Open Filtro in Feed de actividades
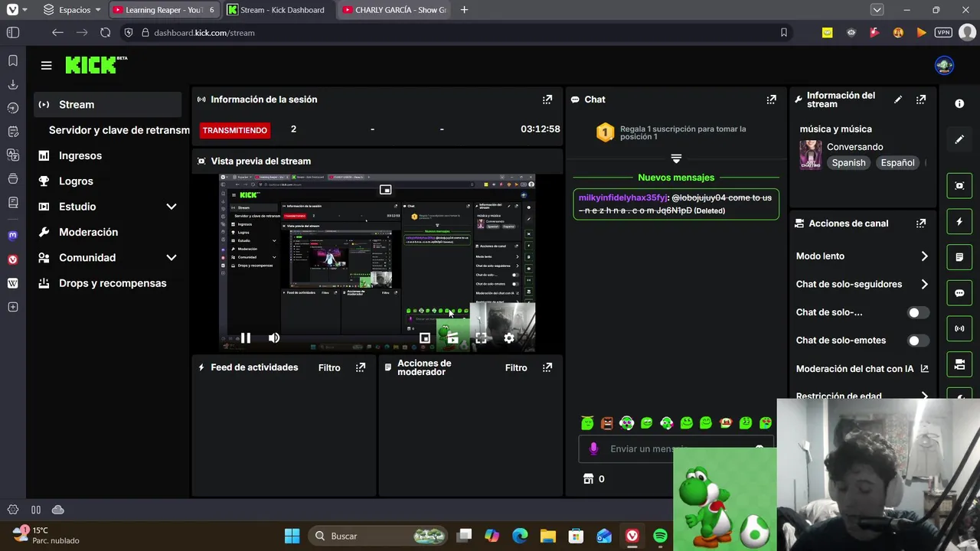Viewport: 980px width, 551px height. (329, 367)
